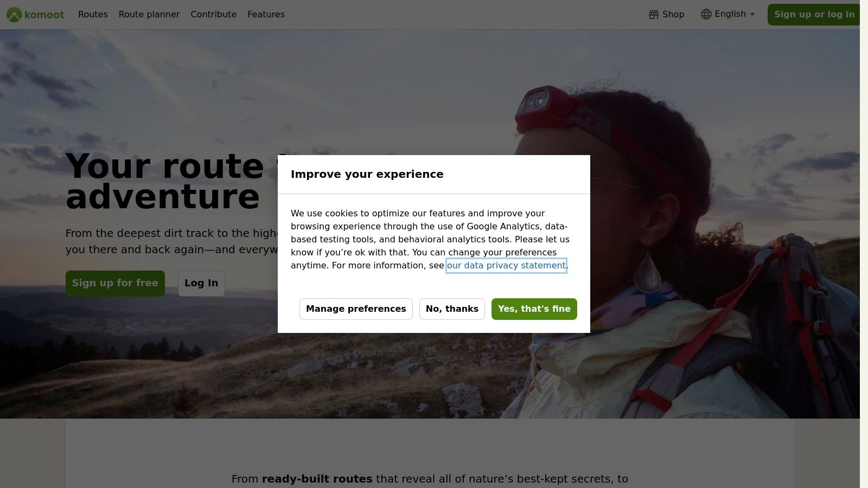Decline cookies with No, thanks
Viewport: 868px width, 488px height.
click(x=452, y=309)
